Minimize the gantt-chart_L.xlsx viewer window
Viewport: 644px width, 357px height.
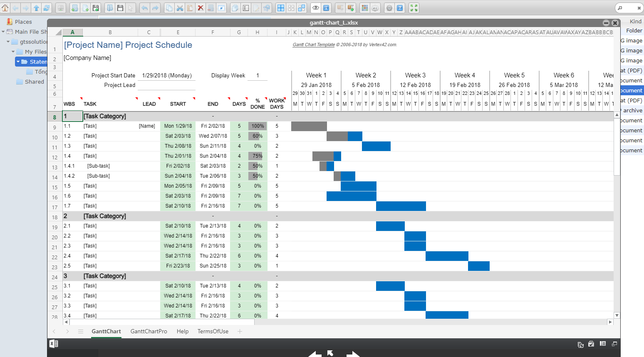[x=606, y=23]
